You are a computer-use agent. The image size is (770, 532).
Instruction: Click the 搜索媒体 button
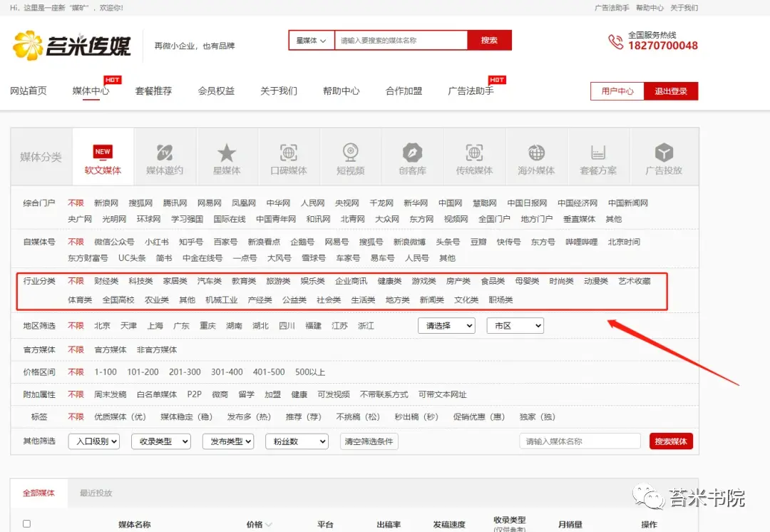tap(671, 441)
